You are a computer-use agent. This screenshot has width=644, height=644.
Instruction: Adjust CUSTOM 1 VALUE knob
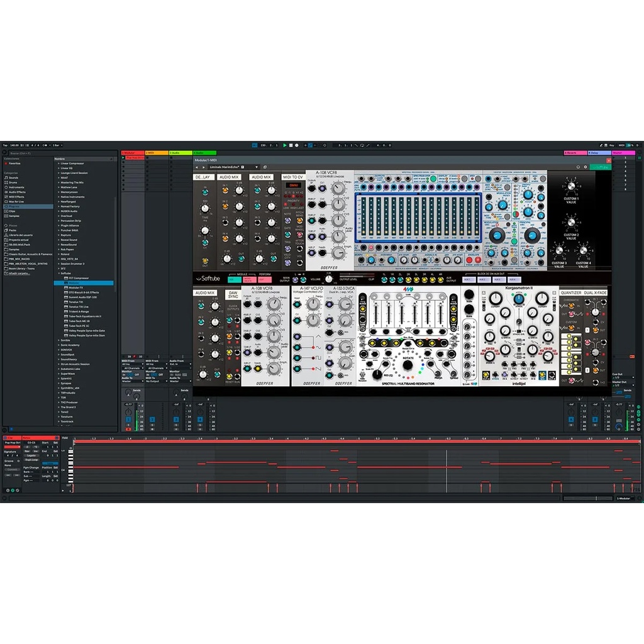click(x=571, y=186)
